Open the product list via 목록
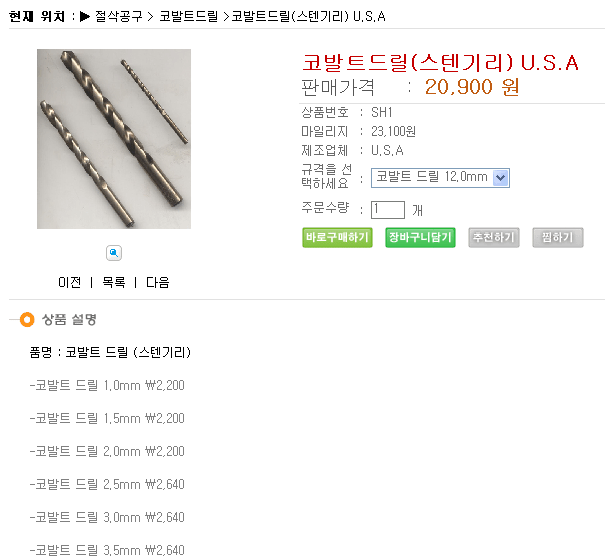The width and height of the screenshot is (605, 557). pyautogui.click(x=114, y=282)
